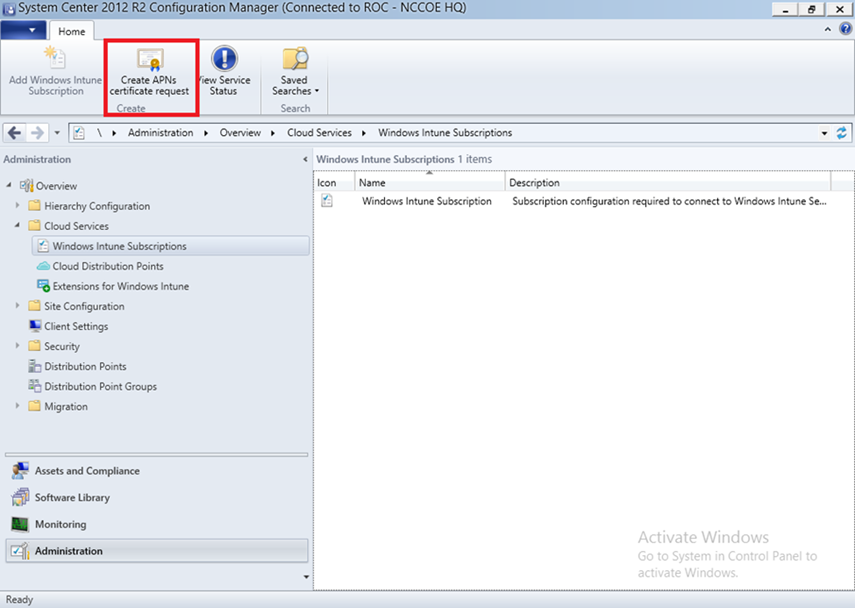This screenshot has width=855, height=608.
Task: Click the Overview breadcrumb segment
Action: click(x=240, y=133)
